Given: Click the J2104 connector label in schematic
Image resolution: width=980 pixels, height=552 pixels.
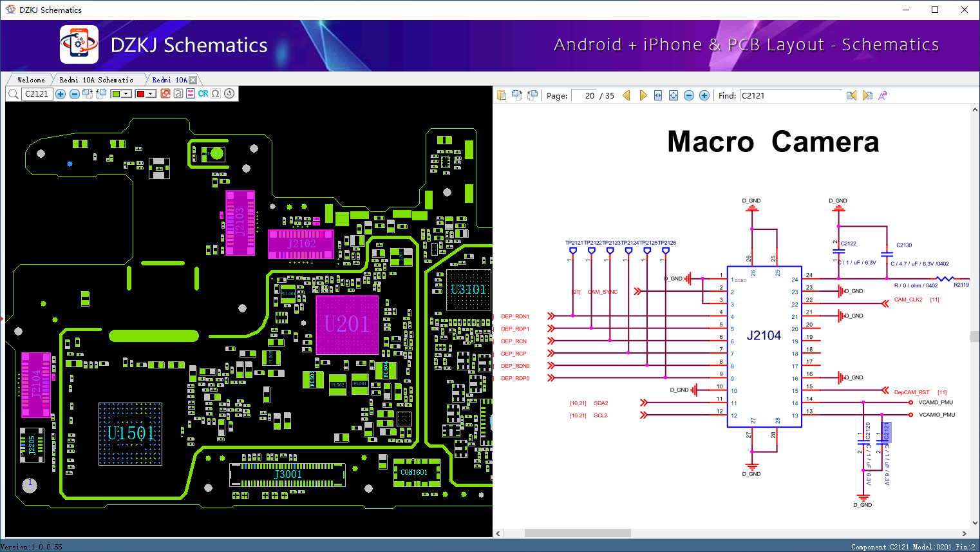Looking at the screenshot, I should [x=764, y=336].
